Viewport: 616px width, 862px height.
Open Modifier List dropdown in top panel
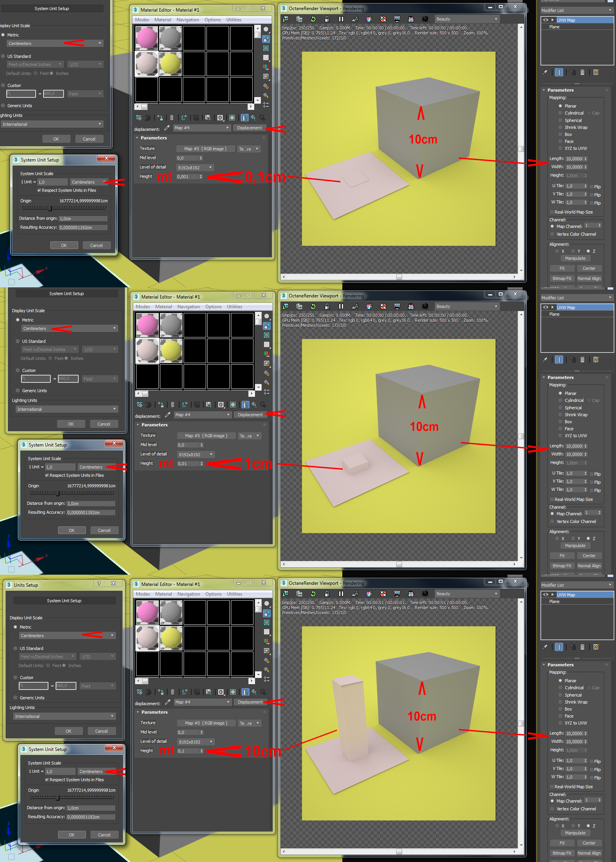pyautogui.click(x=577, y=10)
